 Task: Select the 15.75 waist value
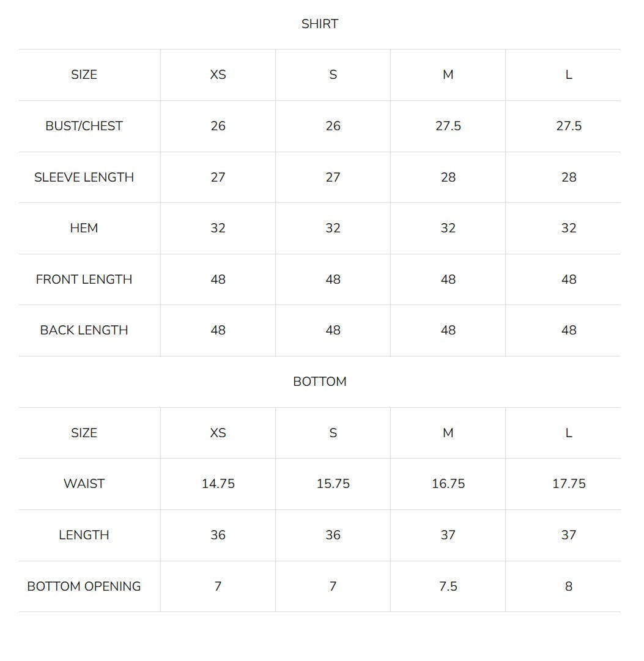[x=333, y=484]
